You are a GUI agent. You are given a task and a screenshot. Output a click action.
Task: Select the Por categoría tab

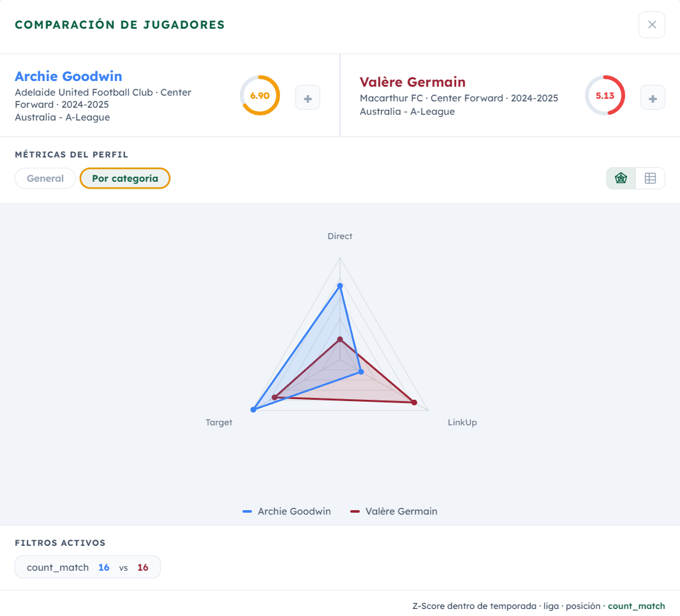125,178
